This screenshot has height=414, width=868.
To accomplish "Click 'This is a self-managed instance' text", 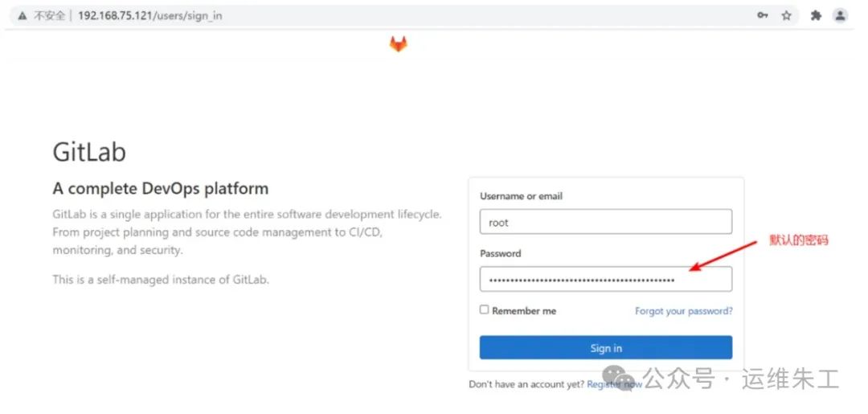I will [x=161, y=280].
